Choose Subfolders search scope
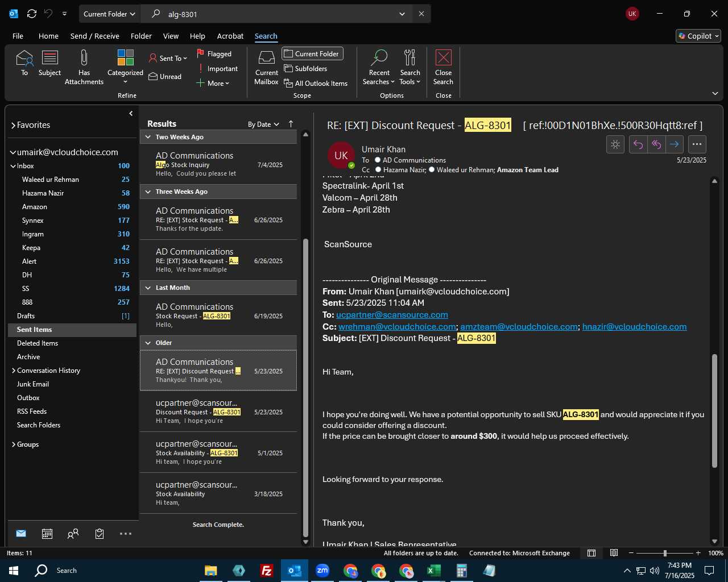This screenshot has width=728, height=582. click(x=305, y=68)
